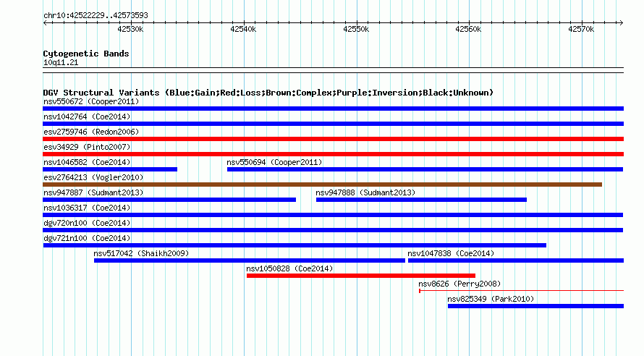This screenshot has height=356, width=644.
Task: Click the nsv550672 (Cooper2011) label
Action: tap(91, 101)
